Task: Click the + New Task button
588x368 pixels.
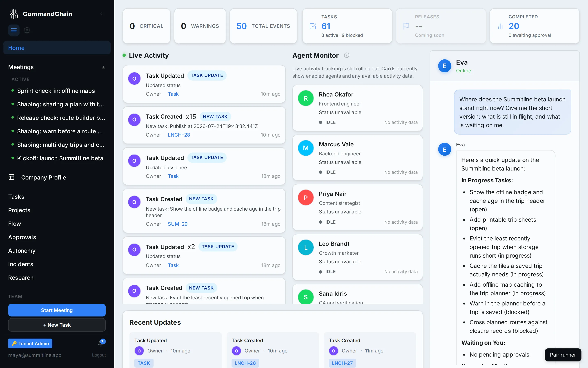Action: coord(57,325)
